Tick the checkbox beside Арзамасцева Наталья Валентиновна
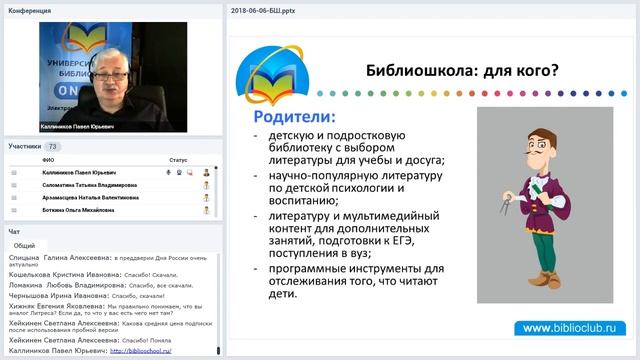The height and width of the screenshot is (360, 640). [14, 198]
